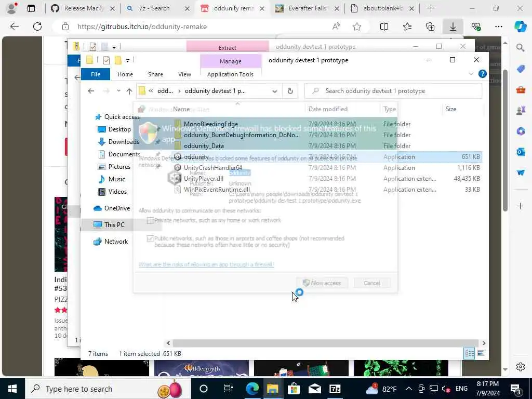Open Outlook icon in Edge sidebar

[521, 152]
